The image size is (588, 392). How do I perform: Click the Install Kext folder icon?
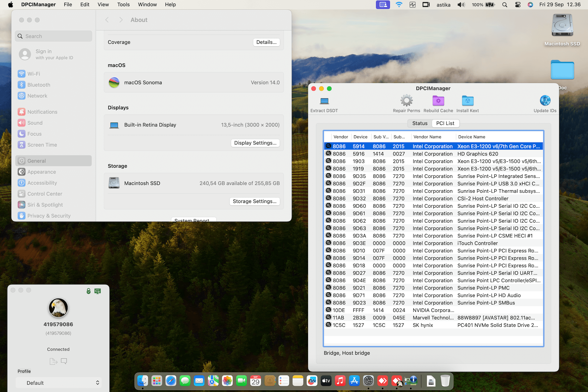pos(467,100)
